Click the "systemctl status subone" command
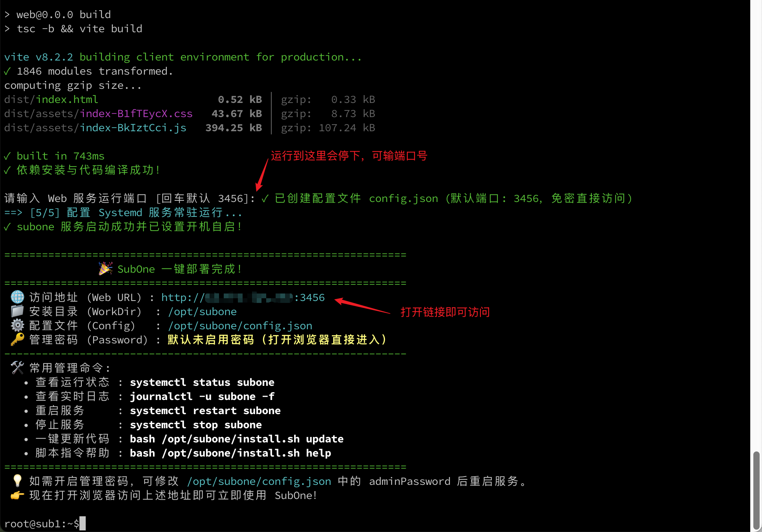The width and height of the screenshot is (762, 532). (x=202, y=382)
